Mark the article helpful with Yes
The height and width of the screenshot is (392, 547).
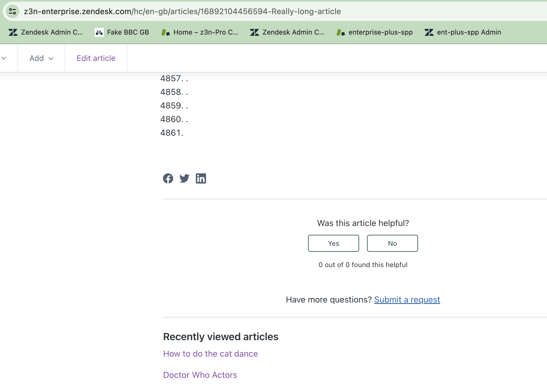[333, 243]
